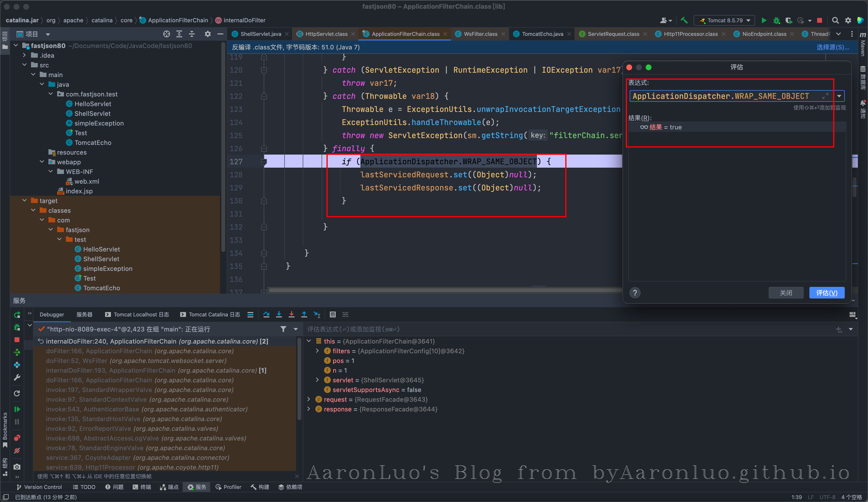Collapse the target folder

[x=24, y=201]
